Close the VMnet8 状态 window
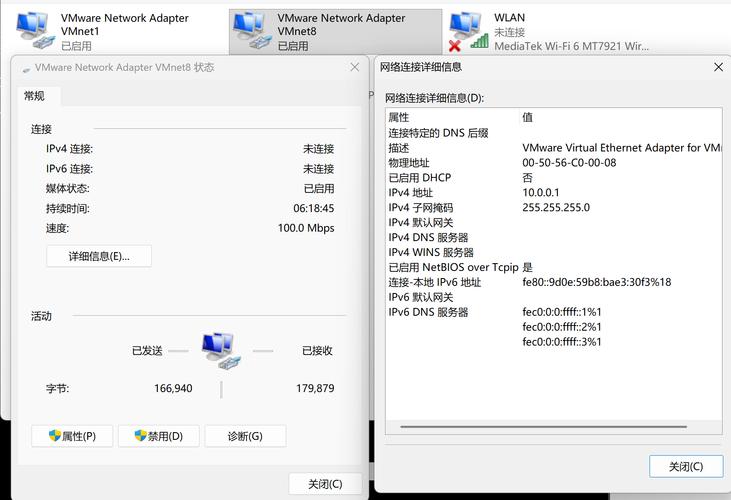This screenshot has width=731, height=500. 355,67
